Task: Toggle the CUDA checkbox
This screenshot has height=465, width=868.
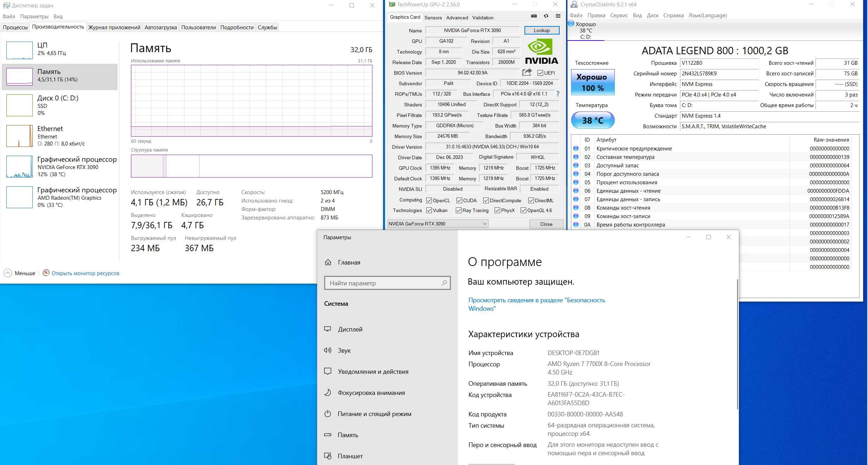Action: click(x=459, y=200)
